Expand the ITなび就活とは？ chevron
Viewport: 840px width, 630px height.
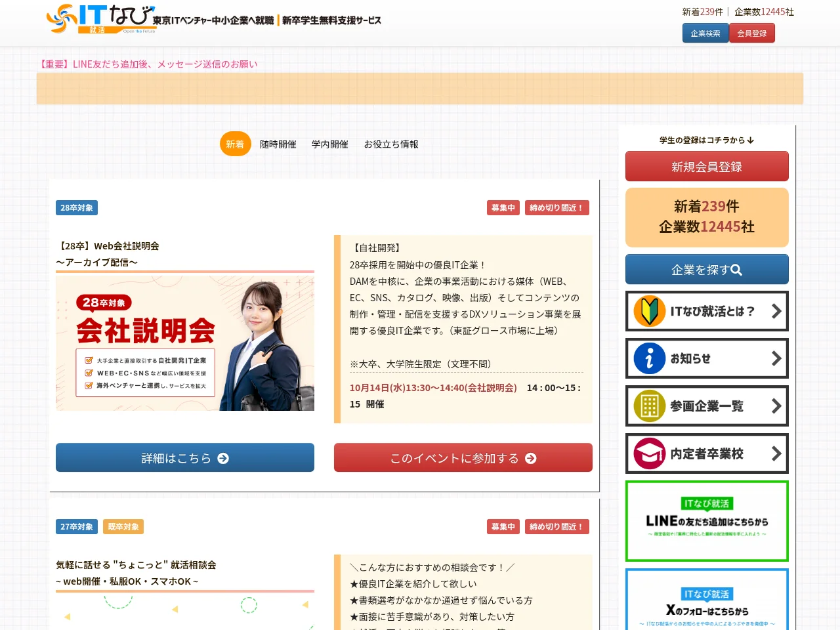(x=776, y=311)
